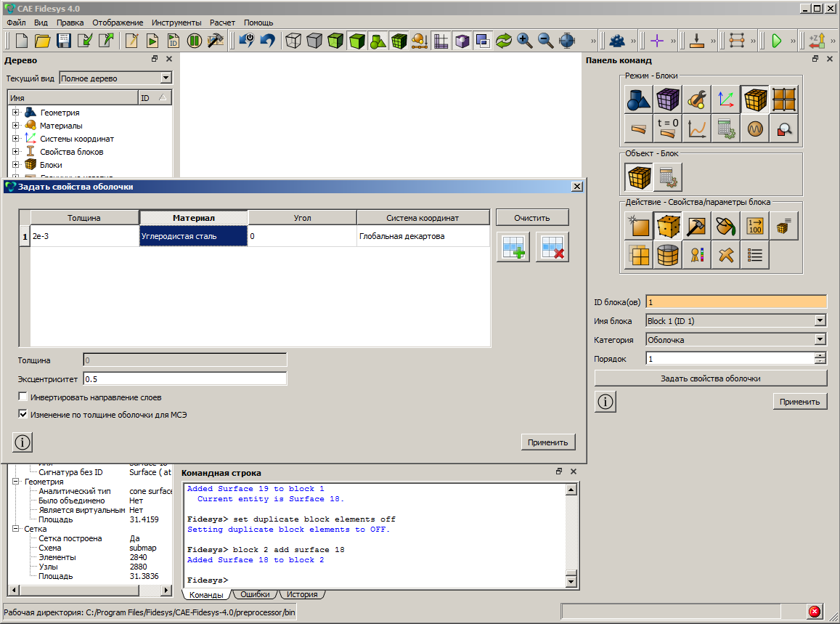Click the Толщина column header
The width and height of the screenshot is (840, 624).
(84, 218)
